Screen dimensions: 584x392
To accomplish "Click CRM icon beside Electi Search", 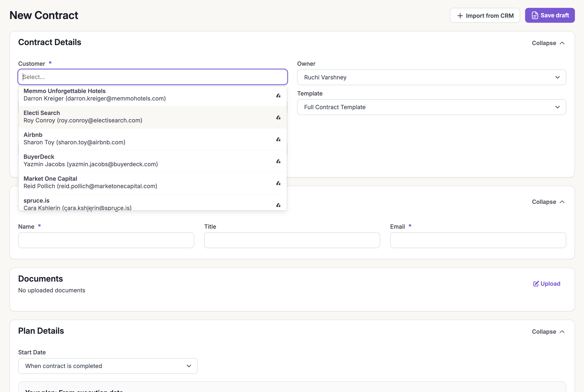I will 278,117.
